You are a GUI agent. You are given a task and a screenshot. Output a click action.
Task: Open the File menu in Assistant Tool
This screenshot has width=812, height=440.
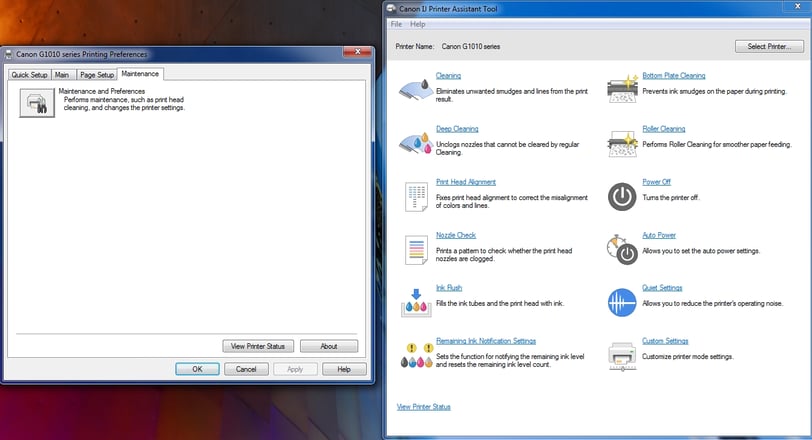click(396, 24)
